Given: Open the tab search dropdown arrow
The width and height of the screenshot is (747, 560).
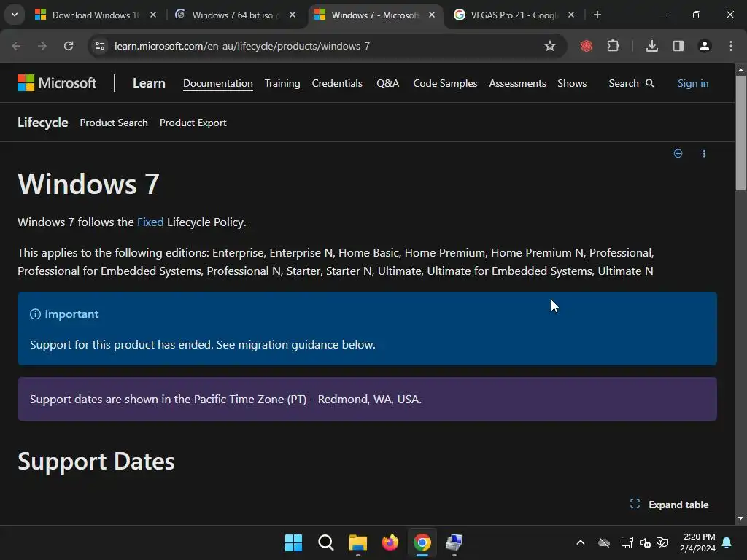Looking at the screenshot, I should pyautogui.click(x=15, y=15).
